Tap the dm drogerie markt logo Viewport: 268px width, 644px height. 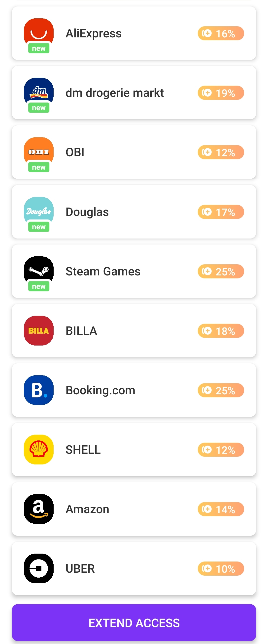[x=38, y=92]
